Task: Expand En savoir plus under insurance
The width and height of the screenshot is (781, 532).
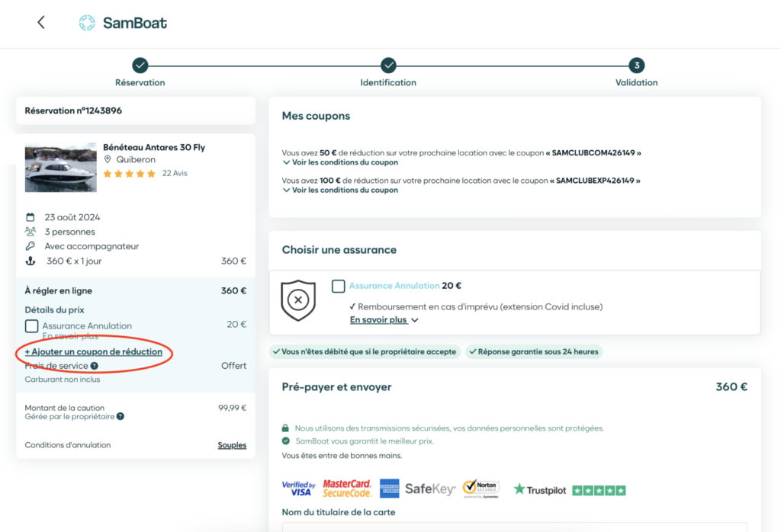Action: point(384,320)
